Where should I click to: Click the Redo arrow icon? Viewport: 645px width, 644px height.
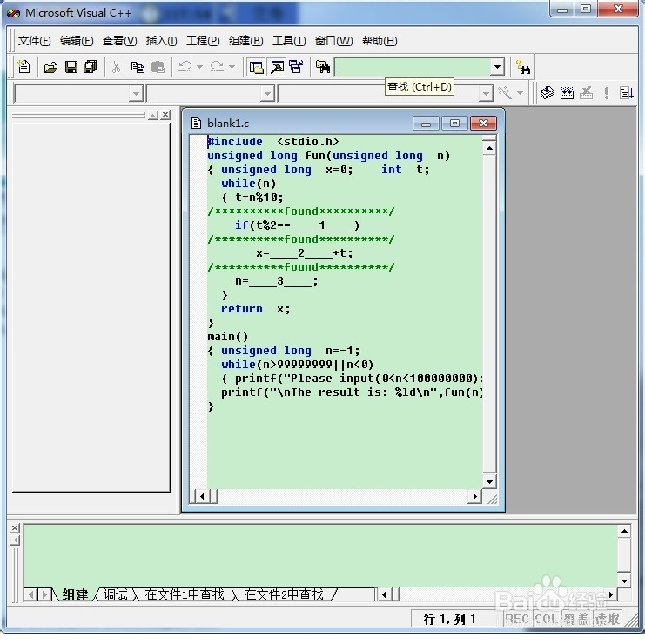[x=217, y=67]
